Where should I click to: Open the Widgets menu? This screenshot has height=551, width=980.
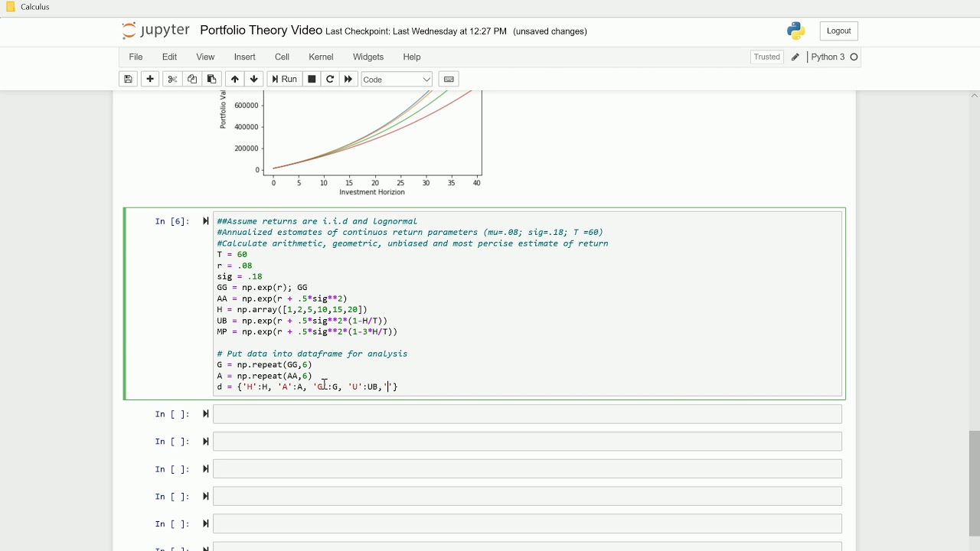pyautogui.click(x=368, y=57)
